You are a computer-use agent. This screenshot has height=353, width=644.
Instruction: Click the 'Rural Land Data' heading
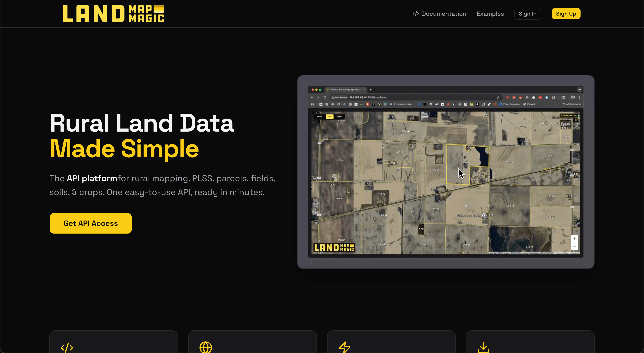(x=142, y=123)
